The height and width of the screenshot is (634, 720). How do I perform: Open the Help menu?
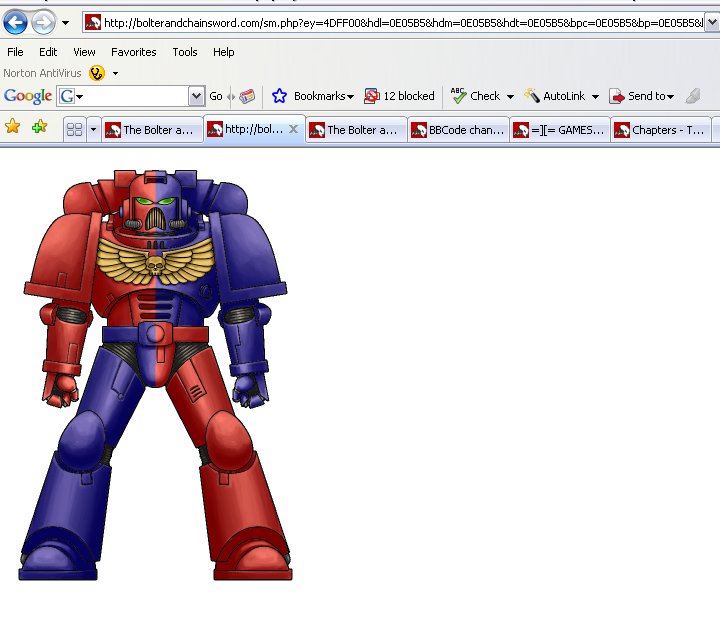click(224, 52)
